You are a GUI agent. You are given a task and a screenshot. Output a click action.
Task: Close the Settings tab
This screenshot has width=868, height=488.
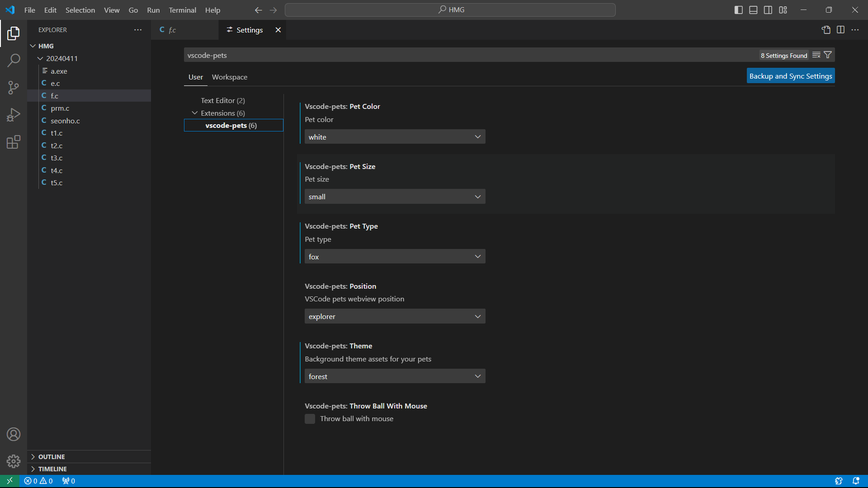[x=278, y=30]
